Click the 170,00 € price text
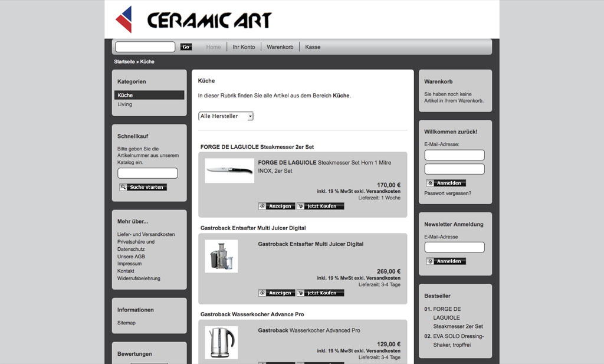Screen dimensions: 604x364 point(389,185)
